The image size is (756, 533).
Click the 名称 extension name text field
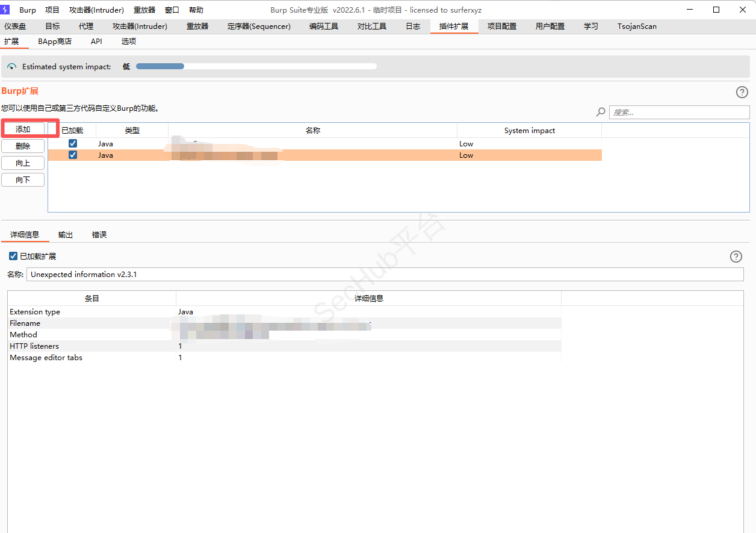385,275
